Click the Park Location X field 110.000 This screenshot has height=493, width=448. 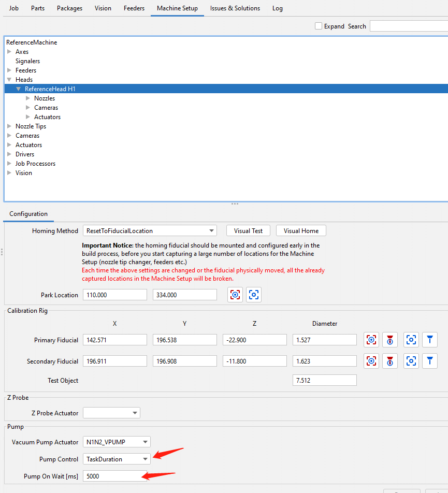tap(115, 295)
